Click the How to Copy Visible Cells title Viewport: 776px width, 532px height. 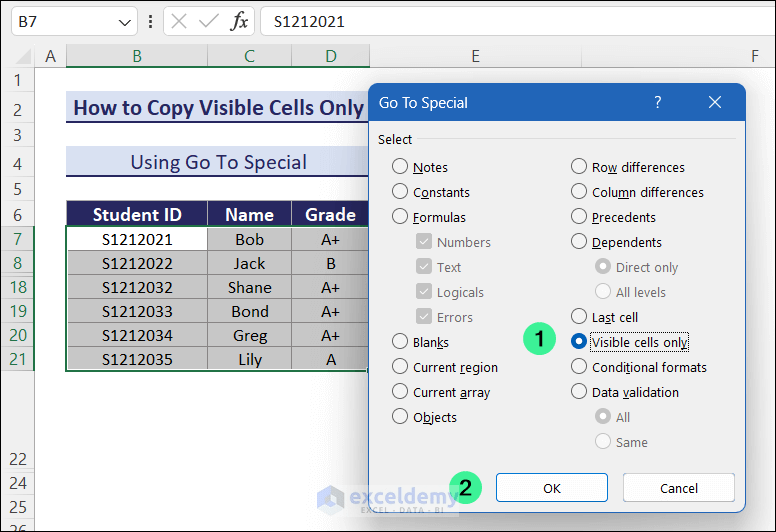tap(218, 107)
